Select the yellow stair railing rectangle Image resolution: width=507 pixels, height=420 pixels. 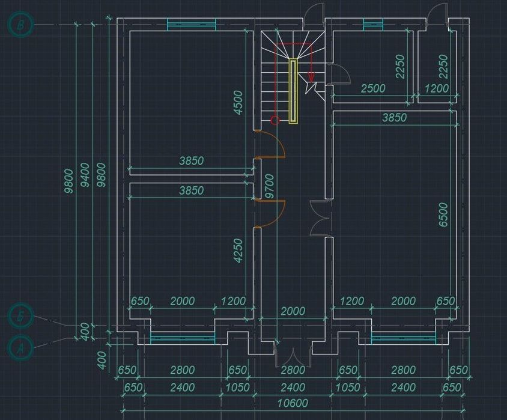pyautogui.click(x=293, y=91)
